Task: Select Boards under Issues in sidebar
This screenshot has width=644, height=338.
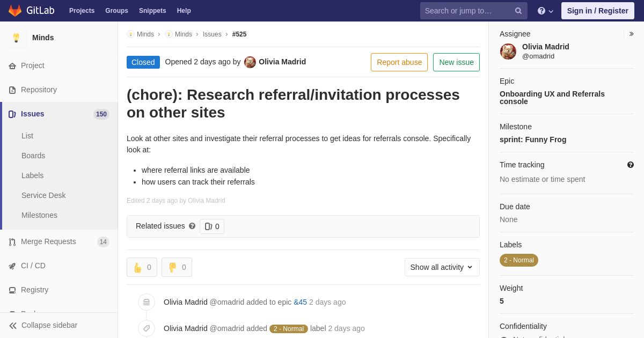Action: tap(33, 156)
